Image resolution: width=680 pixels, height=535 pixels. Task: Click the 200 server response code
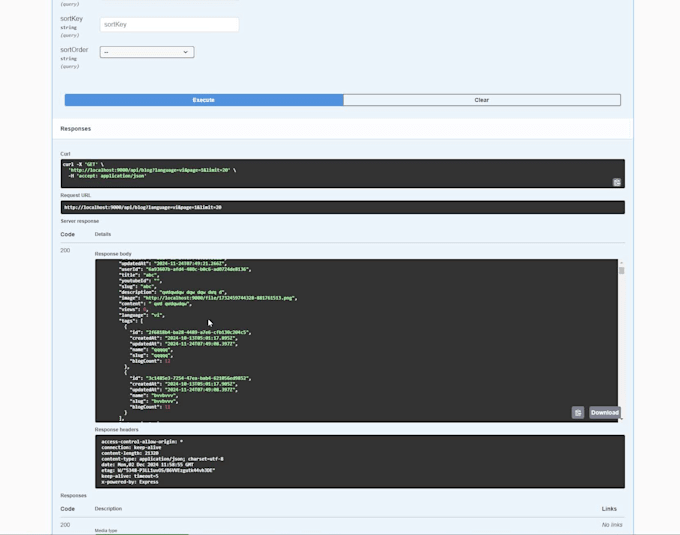tap(65, 251)
